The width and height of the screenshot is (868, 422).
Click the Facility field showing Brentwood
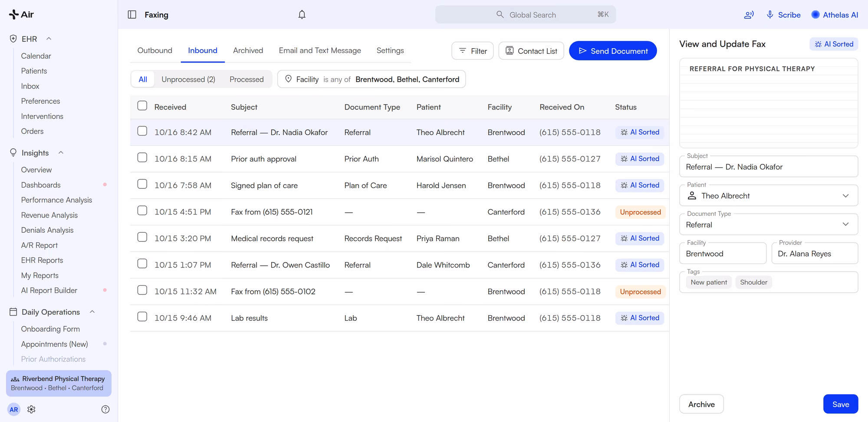[x=723, y=254]
